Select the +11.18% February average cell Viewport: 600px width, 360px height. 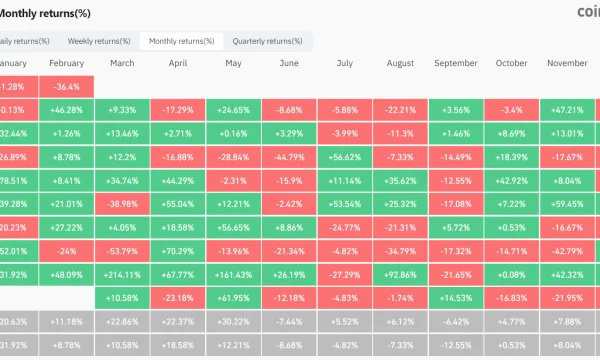click(67, 322)
